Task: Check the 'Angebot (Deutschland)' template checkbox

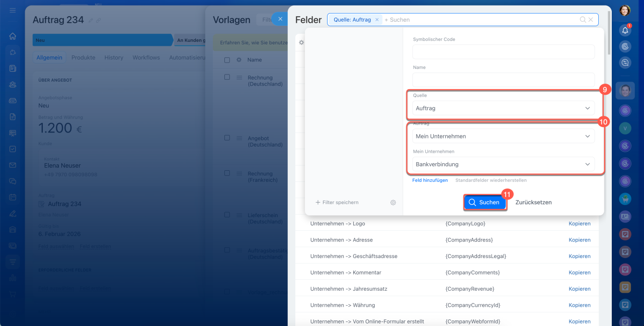Action: click(x=227, y=138)
